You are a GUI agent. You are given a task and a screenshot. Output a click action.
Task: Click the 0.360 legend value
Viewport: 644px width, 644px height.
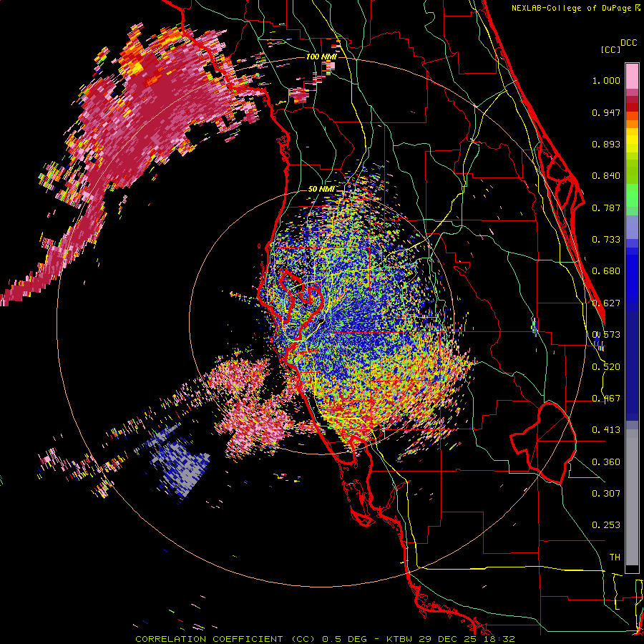click(x=606, y=462)
